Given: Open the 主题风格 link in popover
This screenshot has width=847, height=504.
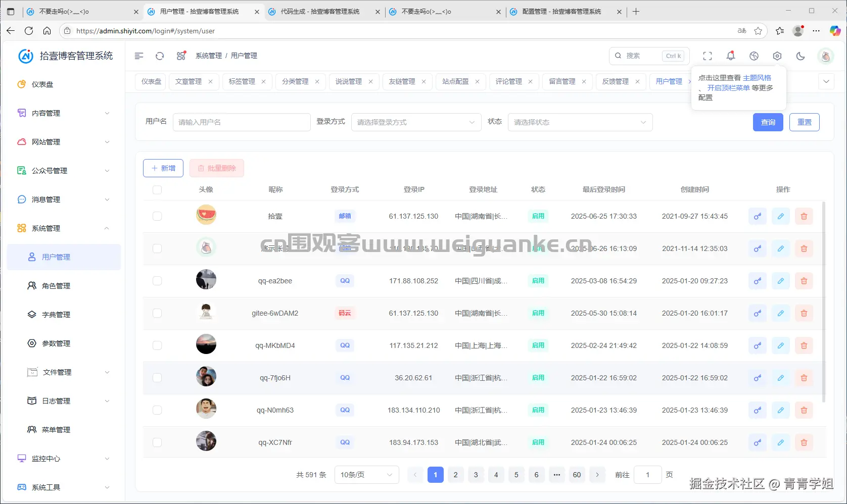Looking at the screenshot, I should [757, 78].
